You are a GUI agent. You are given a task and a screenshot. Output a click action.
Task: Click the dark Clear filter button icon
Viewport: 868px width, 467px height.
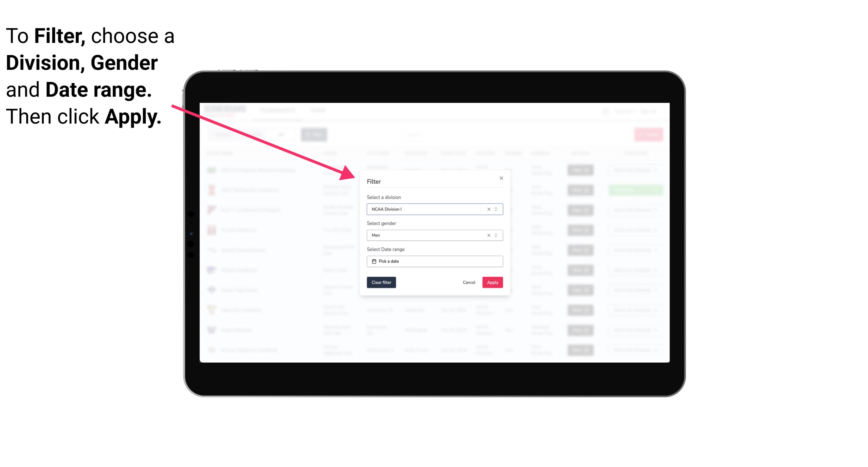(x=381, y=283)
